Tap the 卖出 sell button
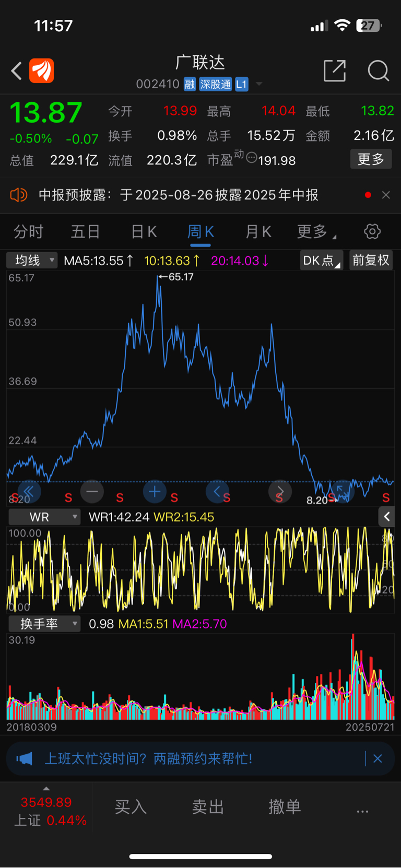This screenshot has width=401, height=868. (x=208, y=806)
